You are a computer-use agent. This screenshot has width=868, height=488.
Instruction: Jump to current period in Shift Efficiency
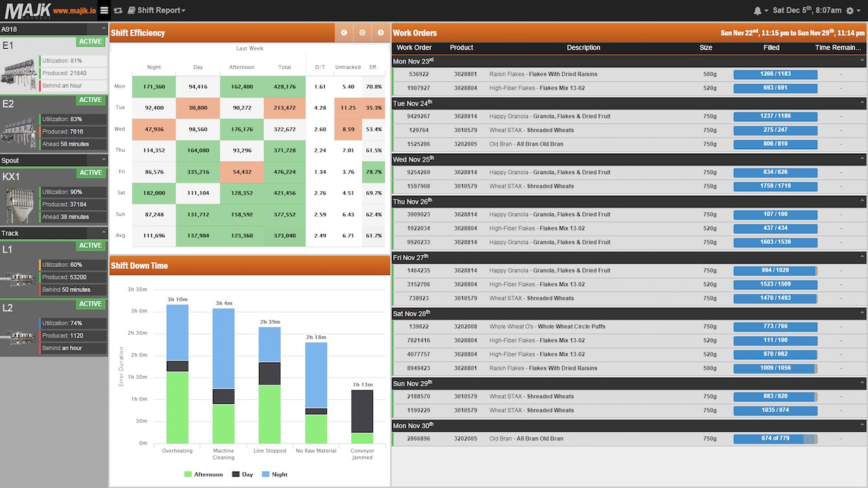click(362, 33)
